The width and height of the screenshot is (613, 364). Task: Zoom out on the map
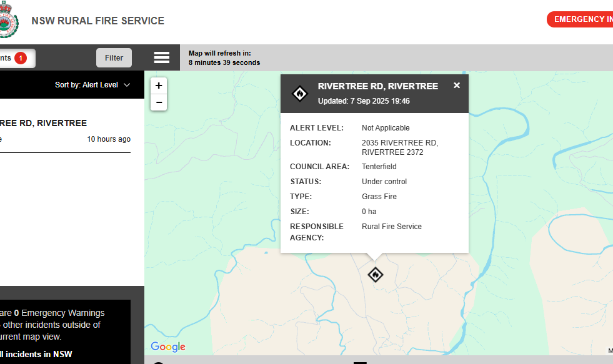[159, 102]
